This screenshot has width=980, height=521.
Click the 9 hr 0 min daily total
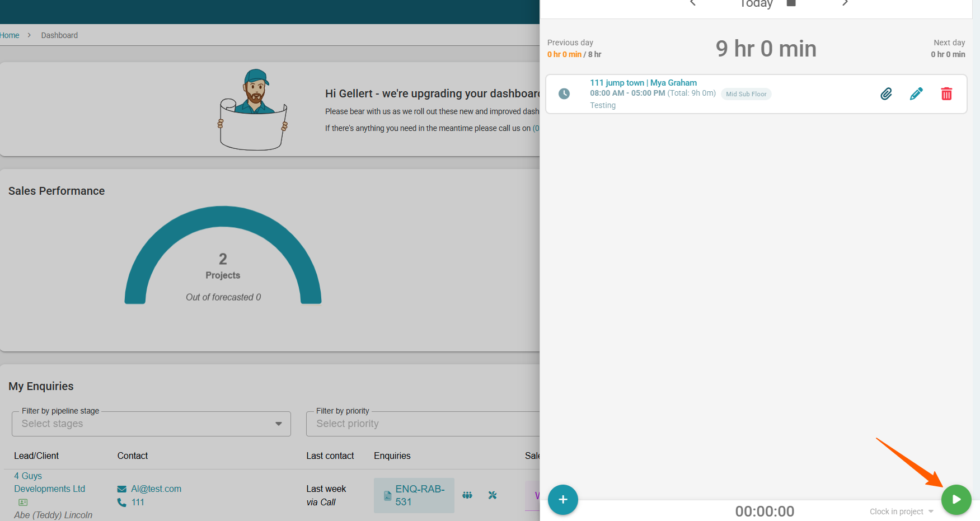click(766, 49)
